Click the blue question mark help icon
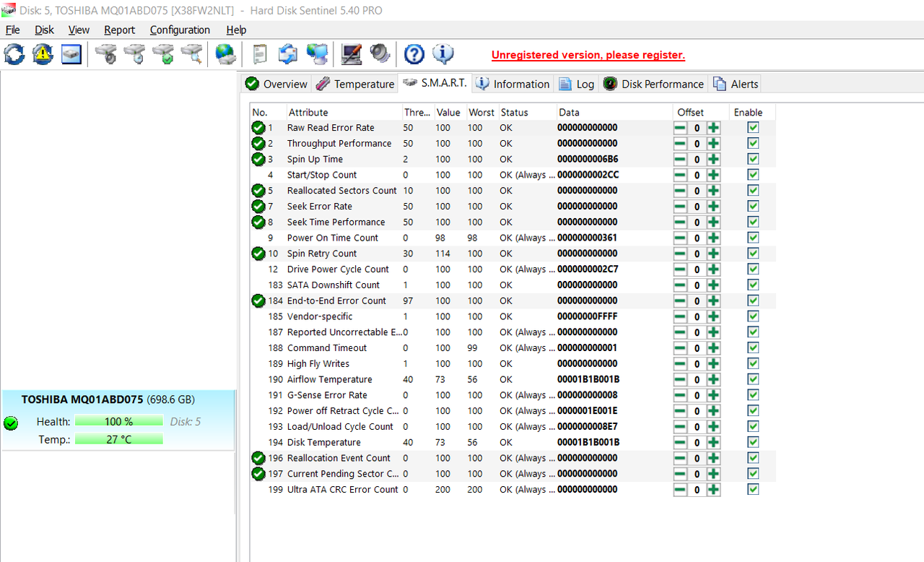 (414, 54)
